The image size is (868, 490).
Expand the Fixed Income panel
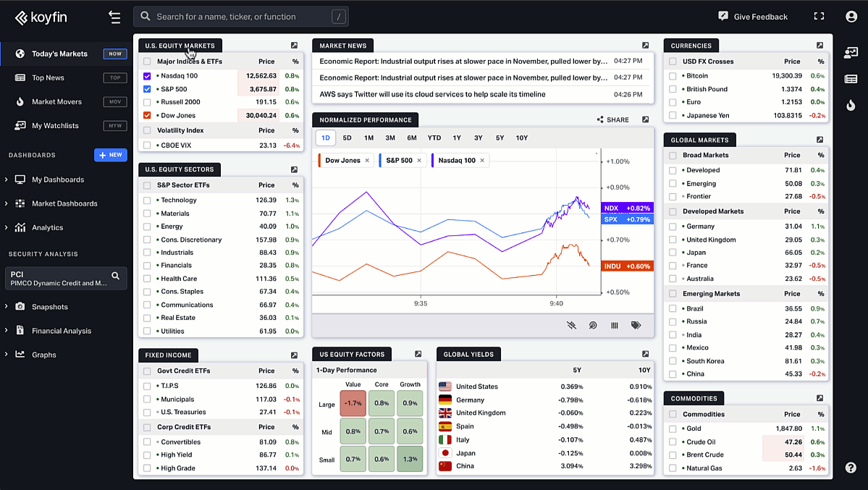[294, 355]
